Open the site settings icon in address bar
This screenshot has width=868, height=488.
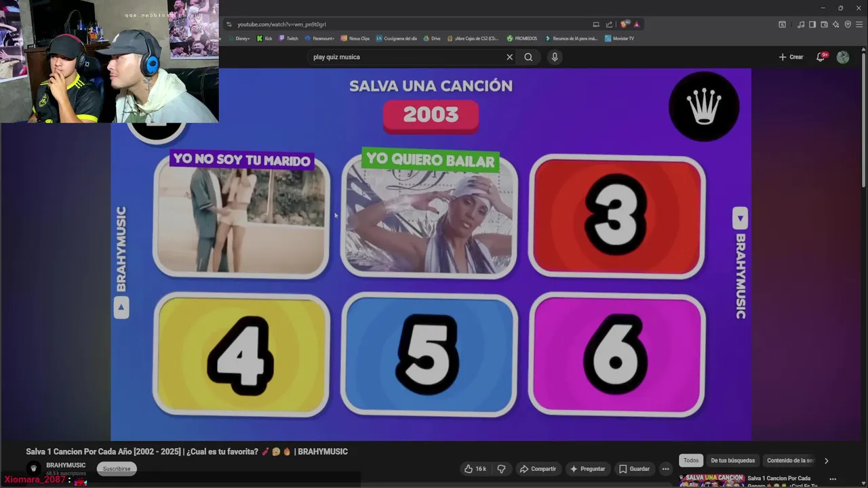(x=229, y=24)
